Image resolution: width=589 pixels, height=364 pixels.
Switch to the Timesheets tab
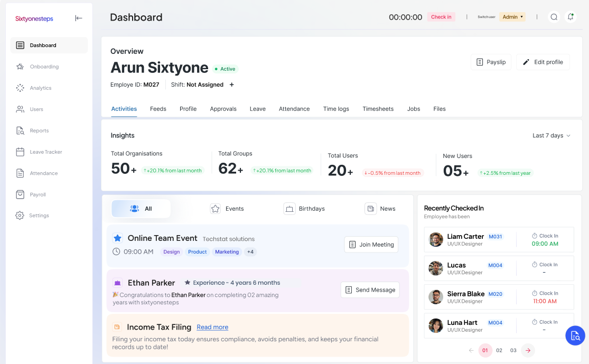pos(378,109)
